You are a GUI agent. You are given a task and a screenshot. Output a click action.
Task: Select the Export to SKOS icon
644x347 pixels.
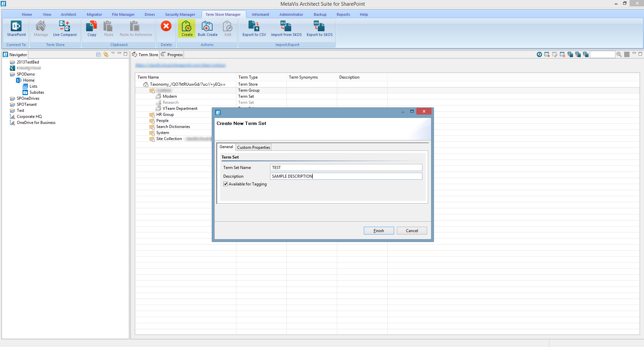319,28
